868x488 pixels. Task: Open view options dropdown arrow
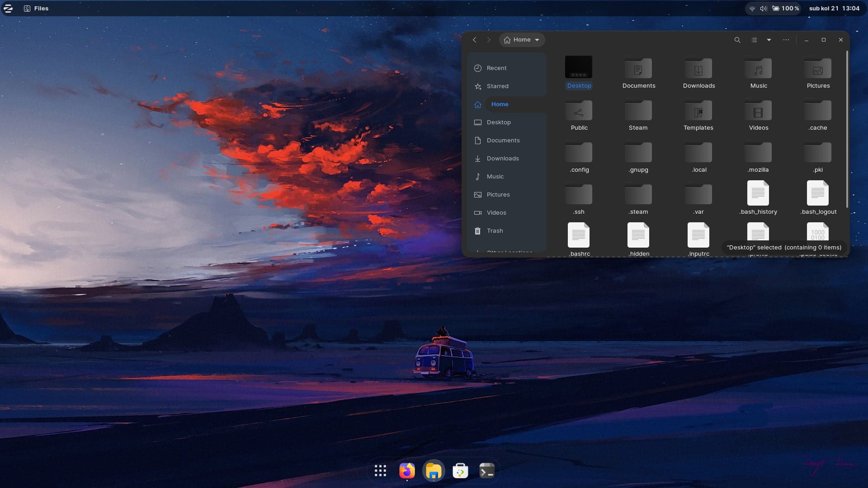point(769,40)
